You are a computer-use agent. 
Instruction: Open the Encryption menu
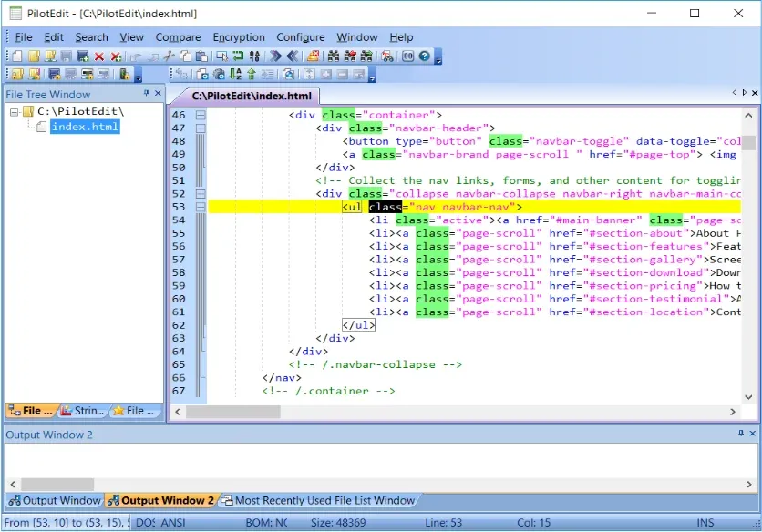coord(239,37)
